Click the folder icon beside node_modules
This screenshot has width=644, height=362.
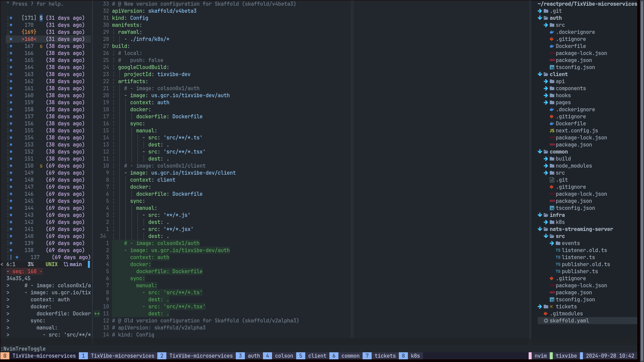click(552, 166)
